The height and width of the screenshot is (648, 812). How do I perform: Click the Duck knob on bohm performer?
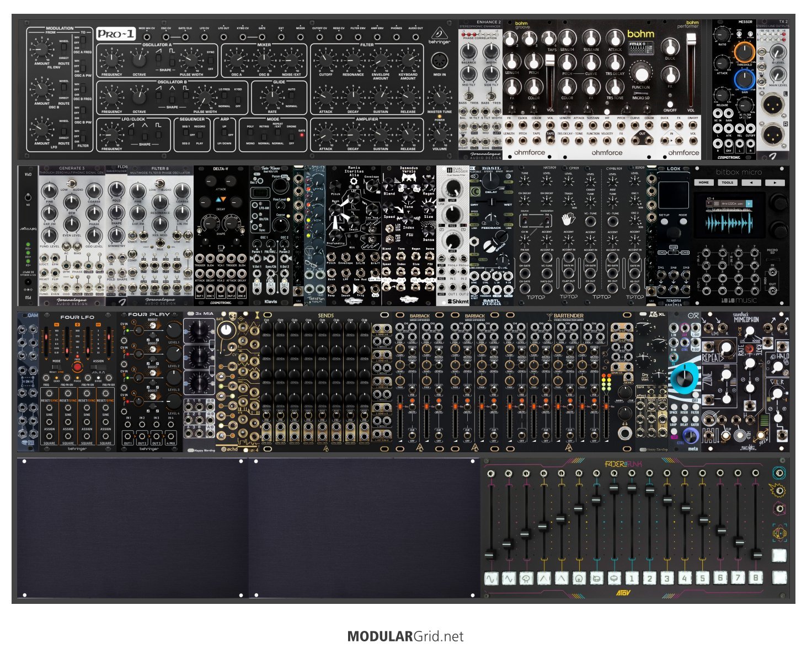coord(670,46)
